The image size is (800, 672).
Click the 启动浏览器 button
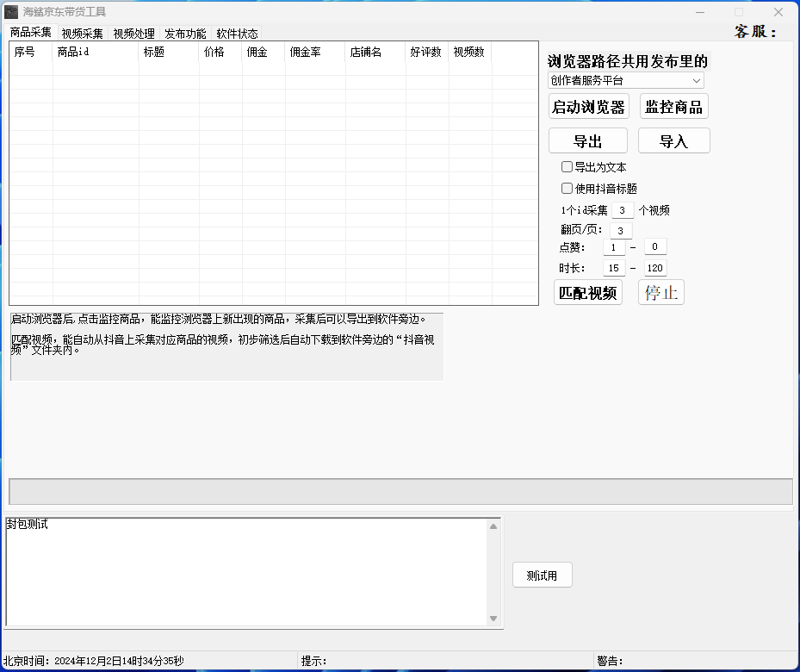(x=588, y=107)
